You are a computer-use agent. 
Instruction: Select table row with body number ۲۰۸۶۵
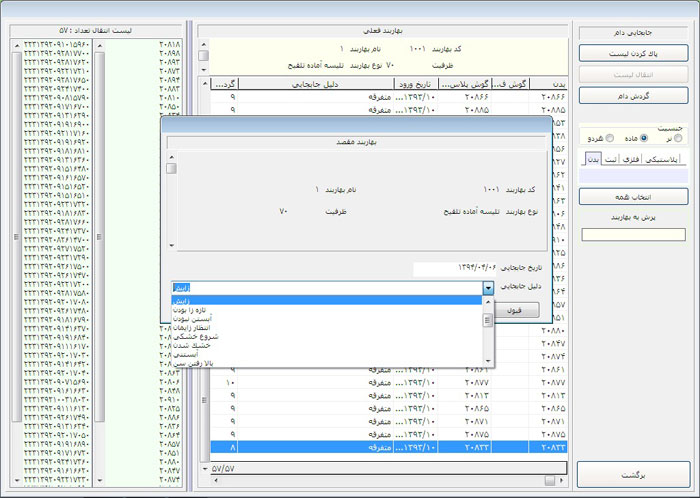coord(389,409)
